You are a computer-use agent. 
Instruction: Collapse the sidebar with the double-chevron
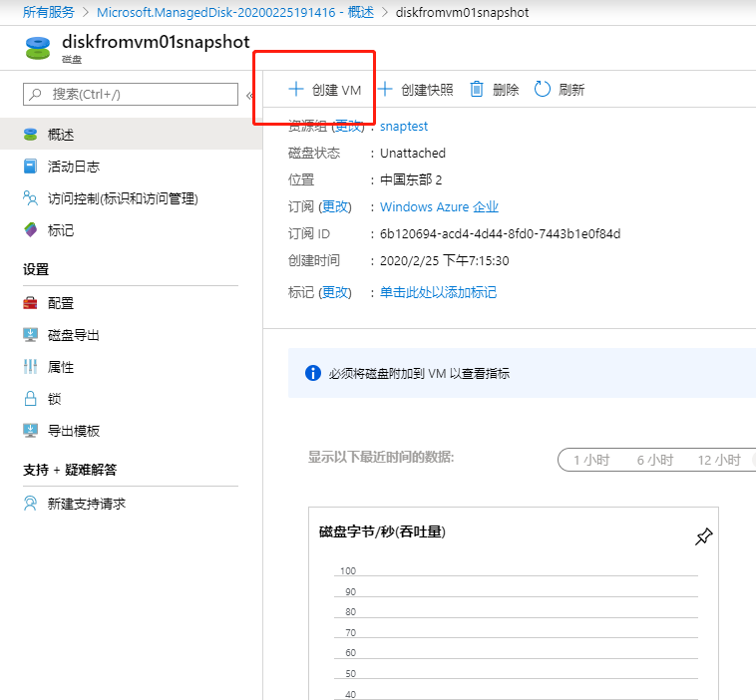(249, 96)
